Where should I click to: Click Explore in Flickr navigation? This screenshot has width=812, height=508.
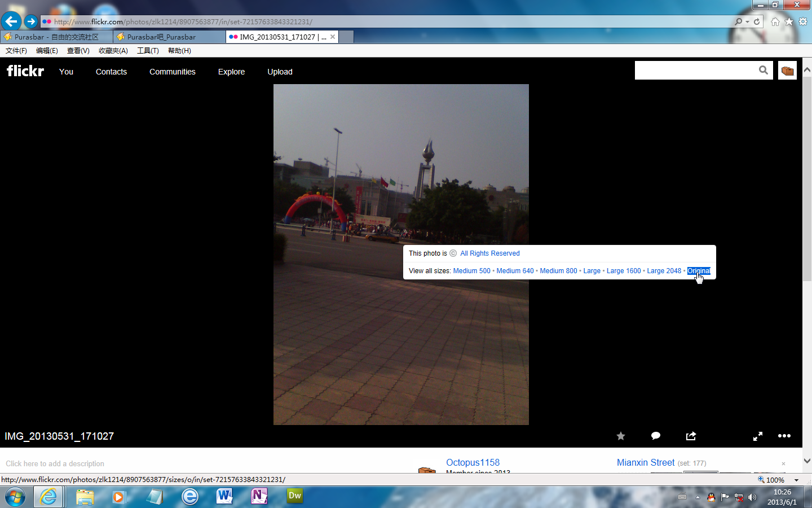tap(231, 72)
